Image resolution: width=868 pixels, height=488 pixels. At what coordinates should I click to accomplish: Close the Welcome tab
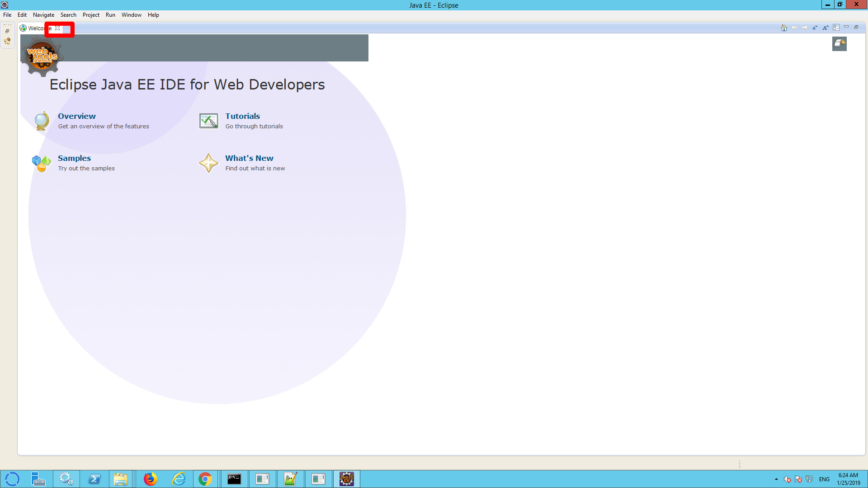coord(57,28)
